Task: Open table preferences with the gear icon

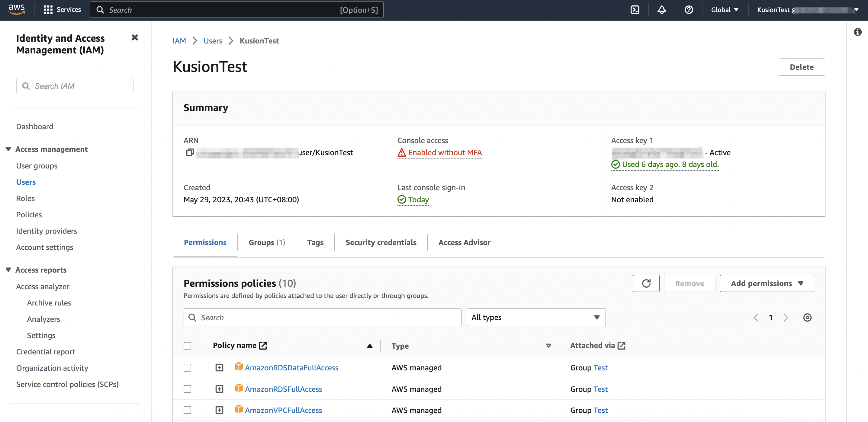Action: [807, 317]
